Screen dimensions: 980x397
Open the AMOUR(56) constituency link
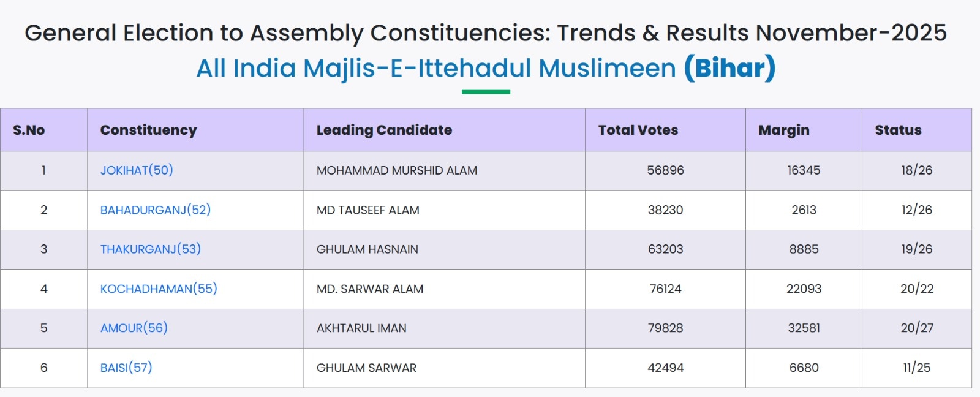[x=134, y=328]
